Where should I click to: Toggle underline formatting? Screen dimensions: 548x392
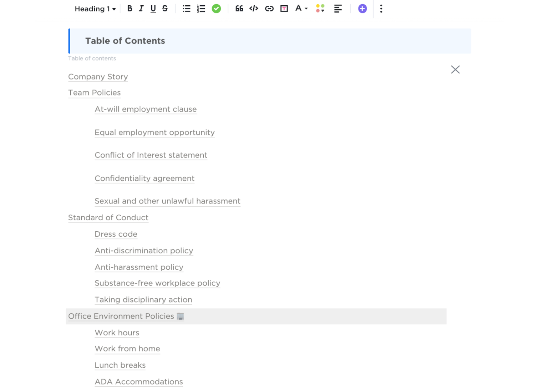153,9
